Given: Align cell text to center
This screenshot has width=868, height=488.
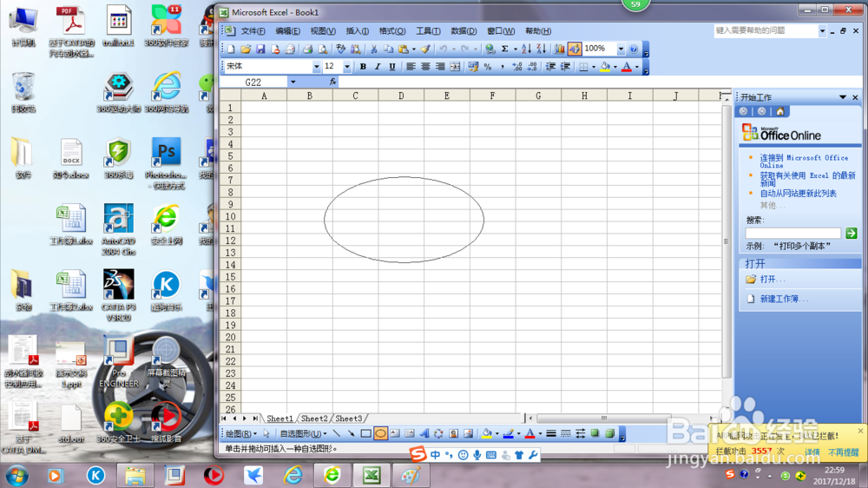Looking at the screenshot, I should click(425, 67).
